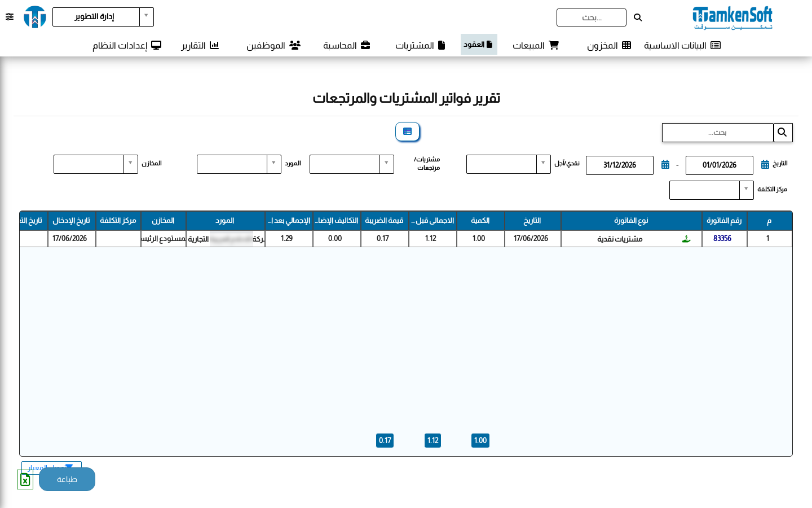
Task: Open المبيعات sales menu
Action: tap(535, 45)
